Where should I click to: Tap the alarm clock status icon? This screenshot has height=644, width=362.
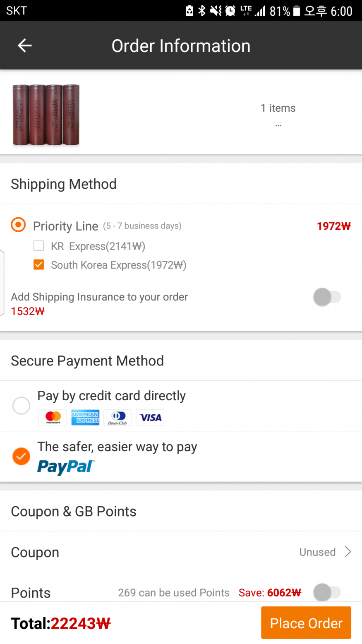pyautogui.click(x=230, y=11)
